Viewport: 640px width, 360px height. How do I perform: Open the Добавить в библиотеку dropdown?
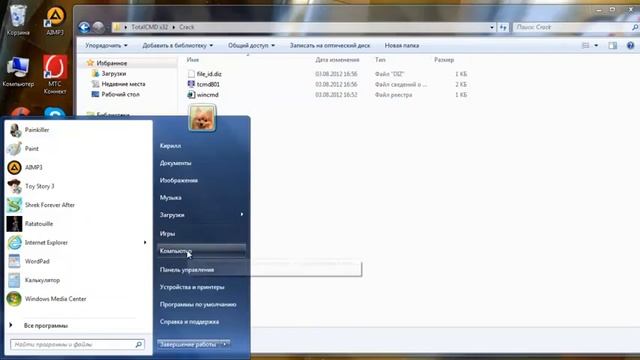[x=178, y=45]
